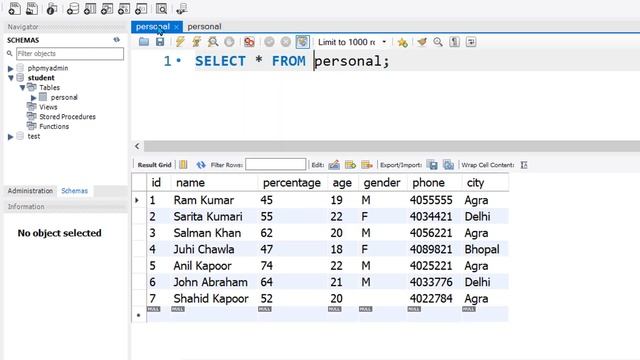
Task: Switch to the Schemas tab
Action: [74, 191]
